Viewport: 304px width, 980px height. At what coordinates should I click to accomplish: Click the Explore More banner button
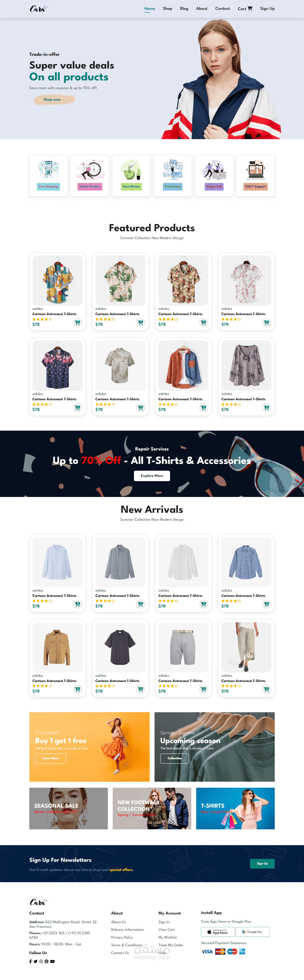coord(152,476)
